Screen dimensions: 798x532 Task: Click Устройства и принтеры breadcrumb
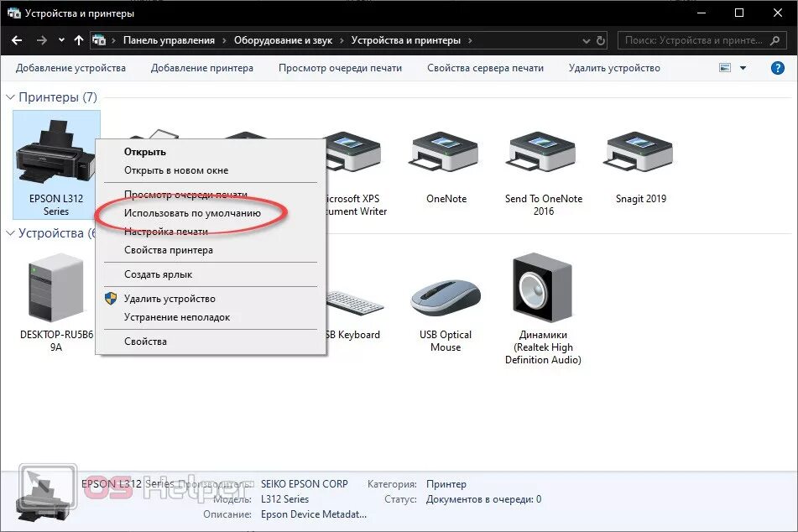[x=405, y=40]
